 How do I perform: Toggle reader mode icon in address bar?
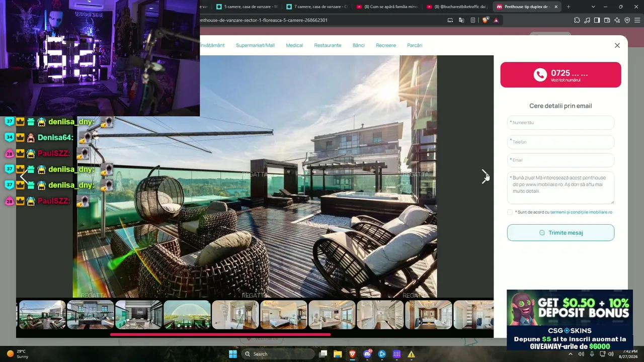point(473,20)
